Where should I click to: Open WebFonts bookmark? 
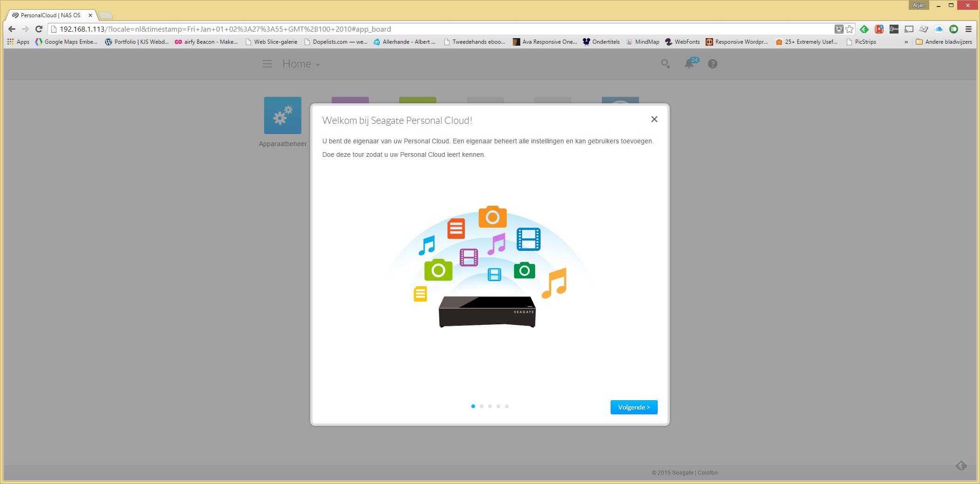tap(682, 42)
